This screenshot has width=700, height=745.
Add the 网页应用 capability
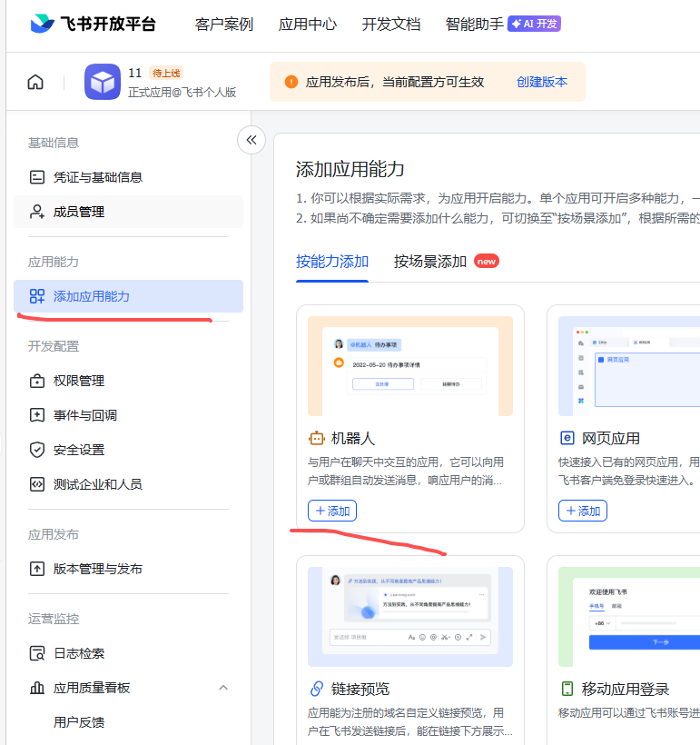pos(583,511)
